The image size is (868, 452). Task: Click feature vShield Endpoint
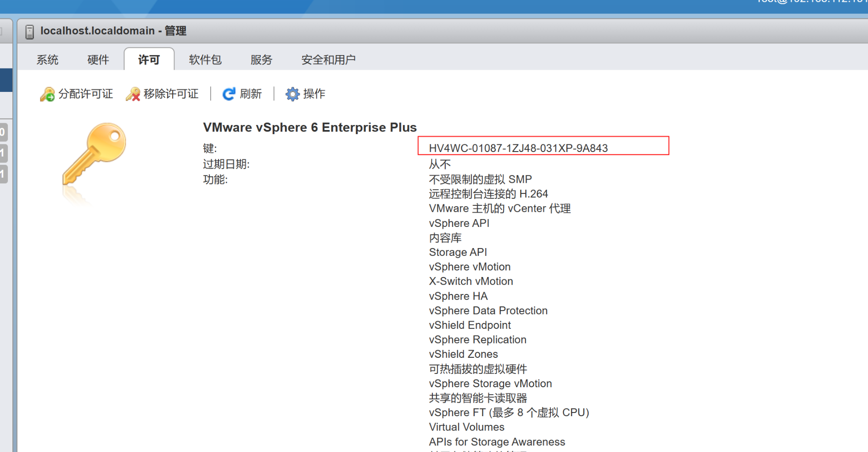tap(470, 325)
